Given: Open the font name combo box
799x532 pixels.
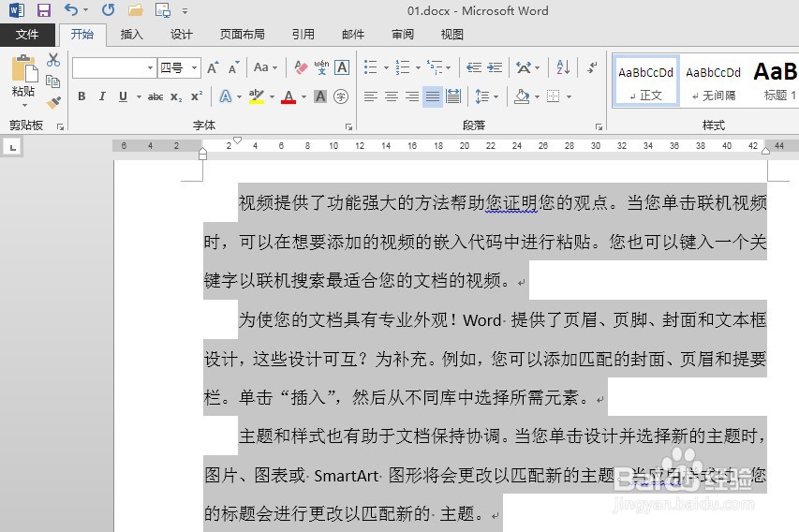Looking at the screenshot, I should point(113,67).
